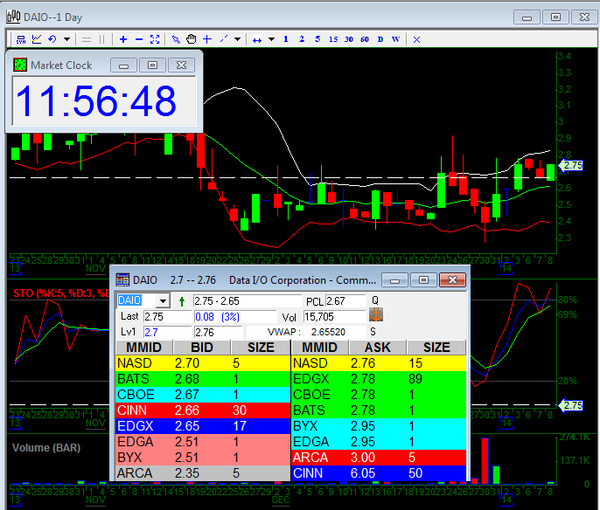Click the symbol entry icon in chart toolbar
This screenshot has height=510, width=600.
[20, 39]
